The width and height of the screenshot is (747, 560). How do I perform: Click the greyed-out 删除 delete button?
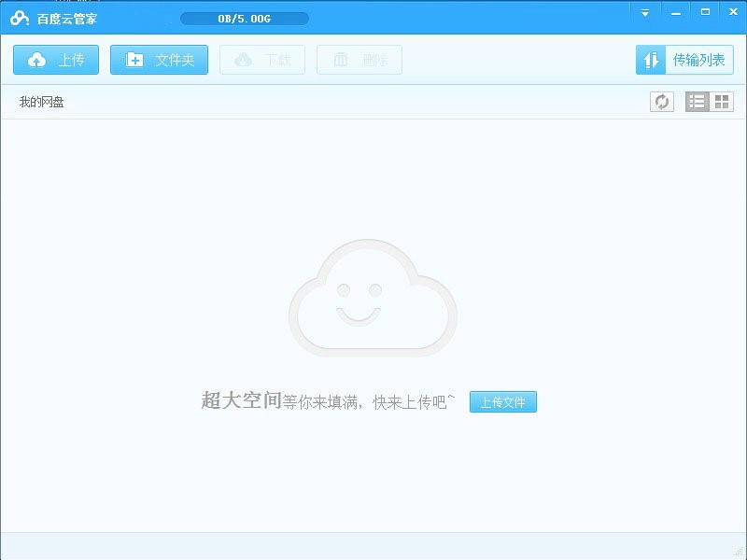(x=359, y=60)
